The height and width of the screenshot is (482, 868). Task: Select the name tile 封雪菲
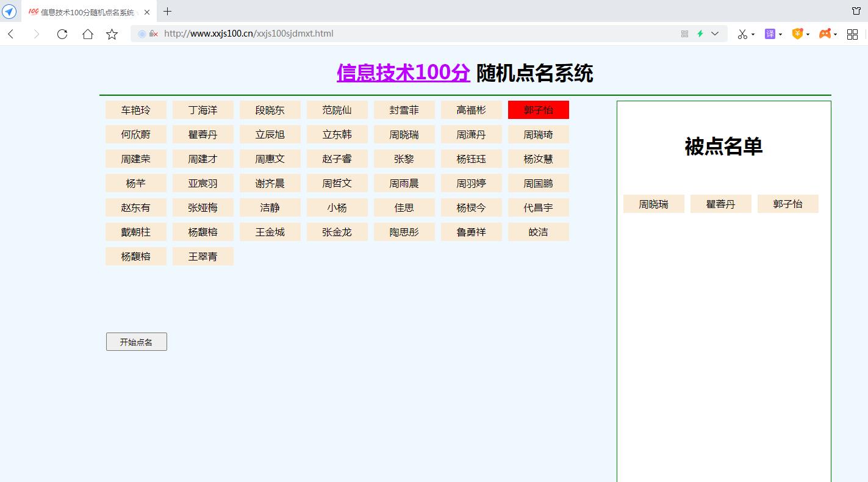[404, 110]
